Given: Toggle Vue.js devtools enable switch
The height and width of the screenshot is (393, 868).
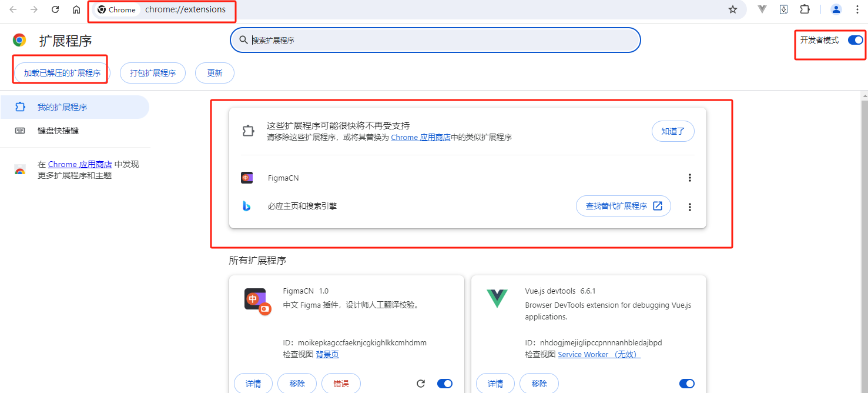Looking at the screenshot, I should coord(687,384).
